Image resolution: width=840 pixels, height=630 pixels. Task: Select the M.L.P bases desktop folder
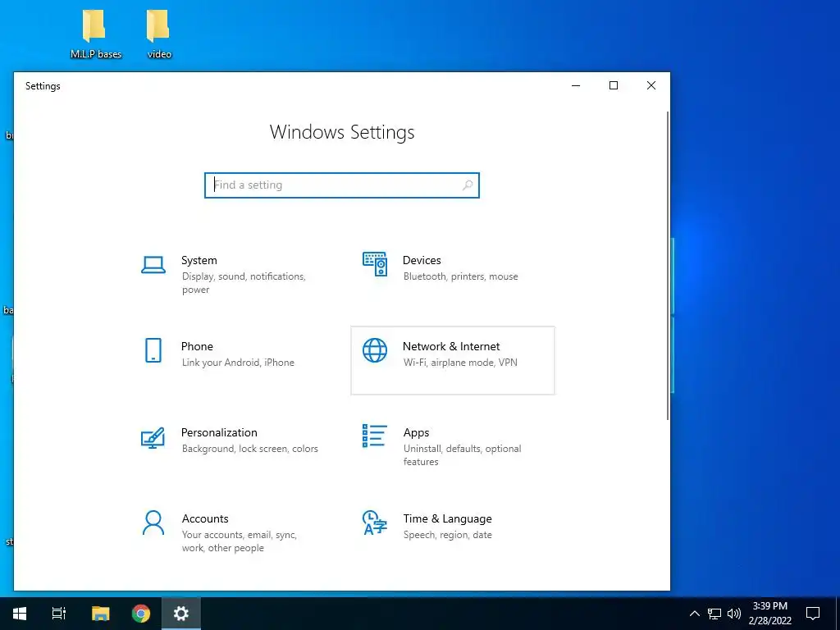(x=95, y=34)
